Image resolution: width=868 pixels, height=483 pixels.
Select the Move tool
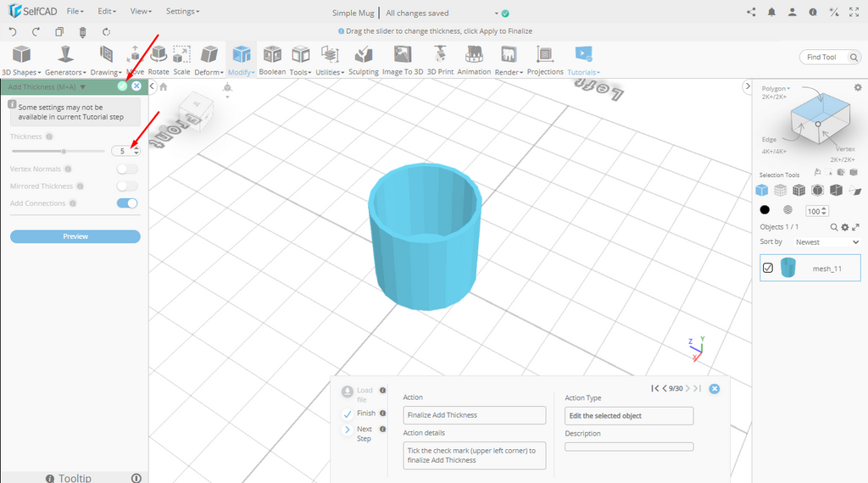pos(135,60)
